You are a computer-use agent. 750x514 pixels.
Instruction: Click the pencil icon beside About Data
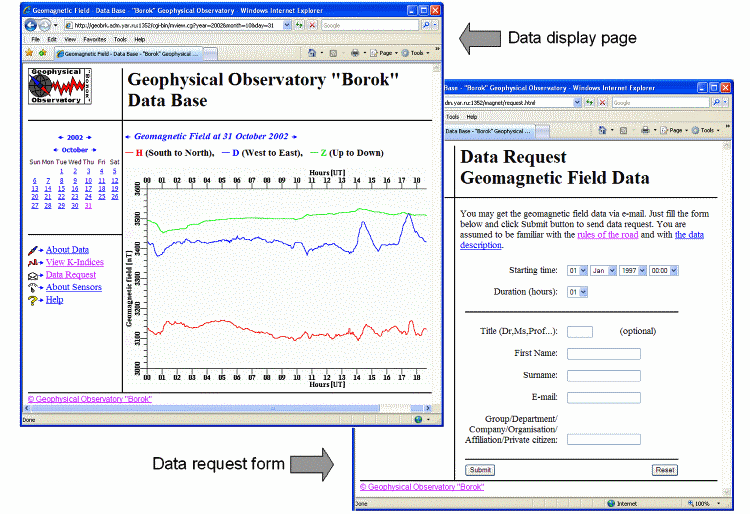[x=33, y=250]
